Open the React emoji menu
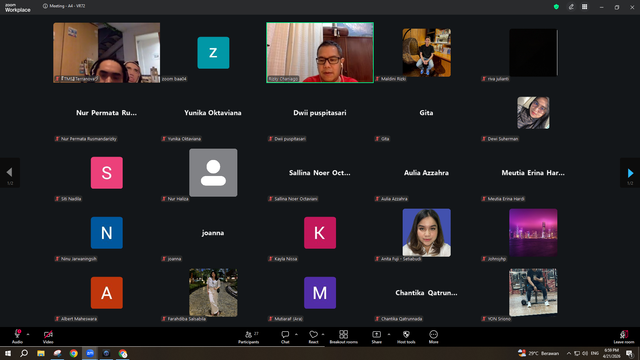This screenshot has width=640, height=360. [x=313, y=337]
